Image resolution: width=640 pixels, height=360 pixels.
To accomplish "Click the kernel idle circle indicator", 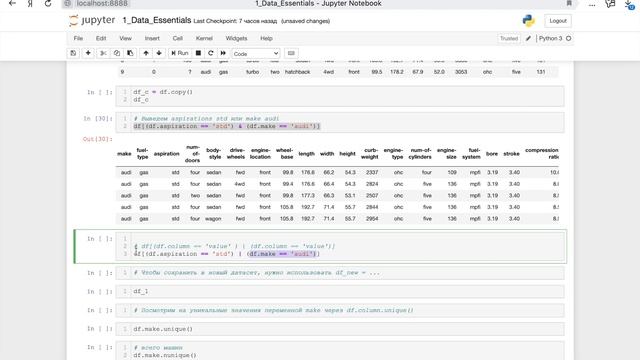I will point(569,38).
